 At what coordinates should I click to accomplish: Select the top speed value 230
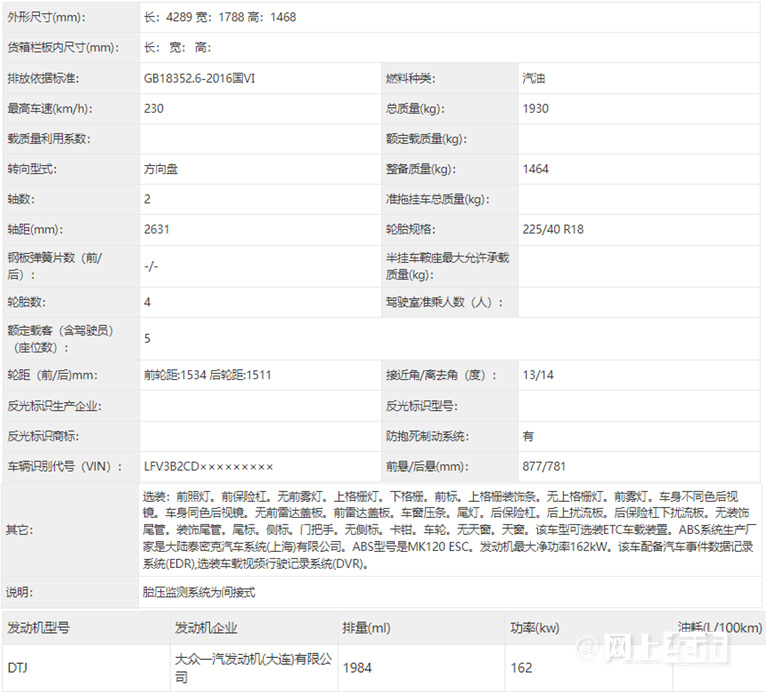tap(153, 108)
